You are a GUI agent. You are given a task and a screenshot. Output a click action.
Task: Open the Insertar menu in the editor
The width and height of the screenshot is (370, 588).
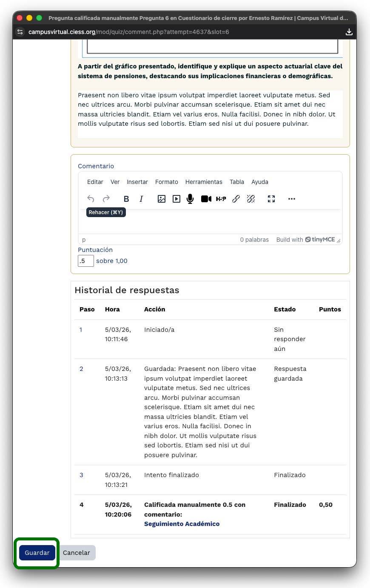pos(137,182)
